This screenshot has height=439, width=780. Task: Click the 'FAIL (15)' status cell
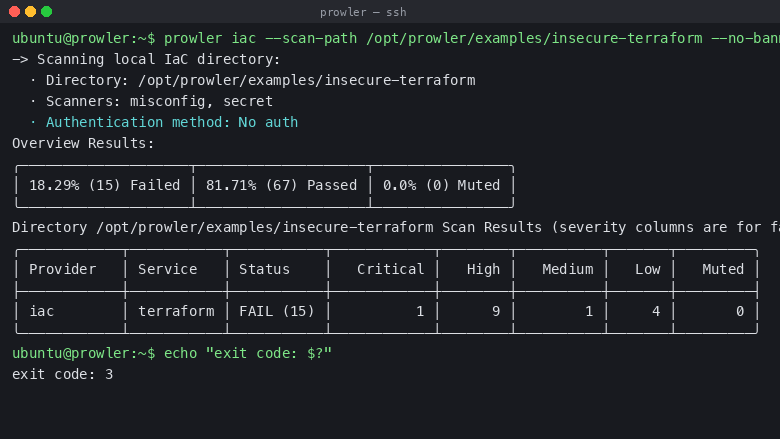click(x=277, y=311)
